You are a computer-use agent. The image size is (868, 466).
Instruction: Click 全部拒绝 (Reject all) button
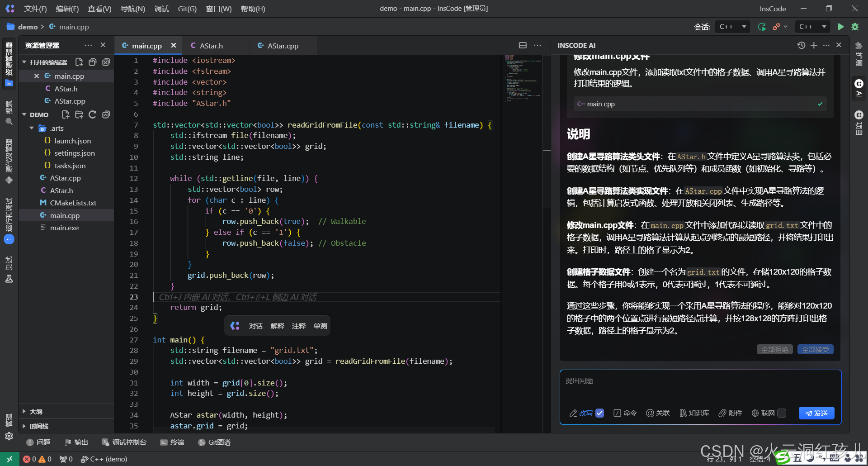[x=775, y=349]
